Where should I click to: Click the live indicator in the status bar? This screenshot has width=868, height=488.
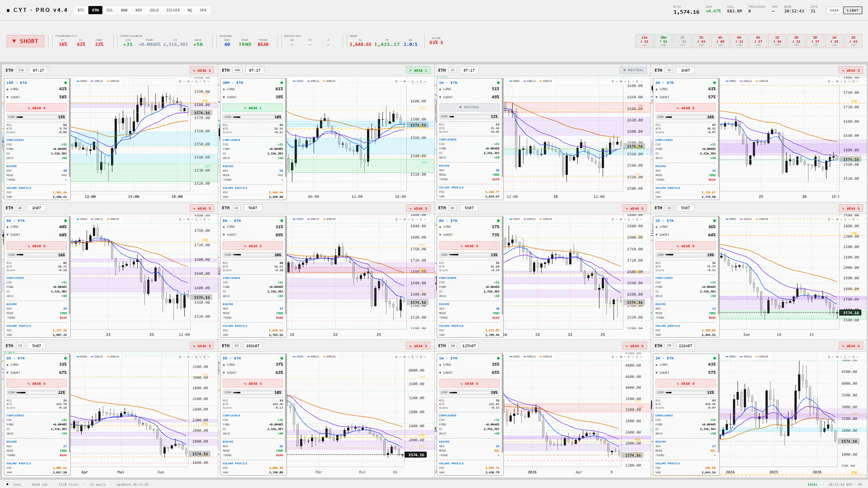coord(14,484)
